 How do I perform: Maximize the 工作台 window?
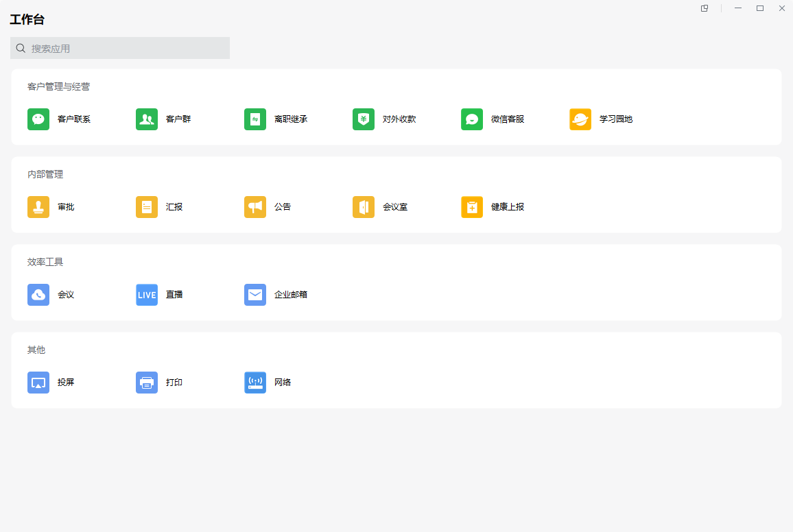[760, 8]
